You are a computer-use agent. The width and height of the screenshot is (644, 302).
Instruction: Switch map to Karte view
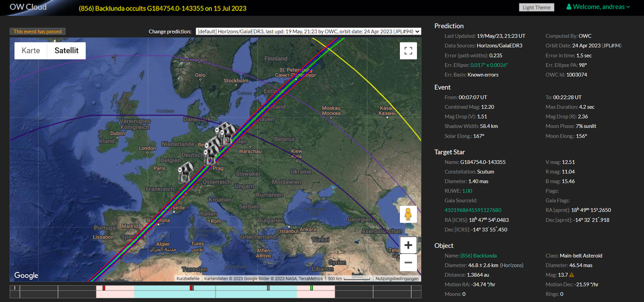(x=31, y=51)
